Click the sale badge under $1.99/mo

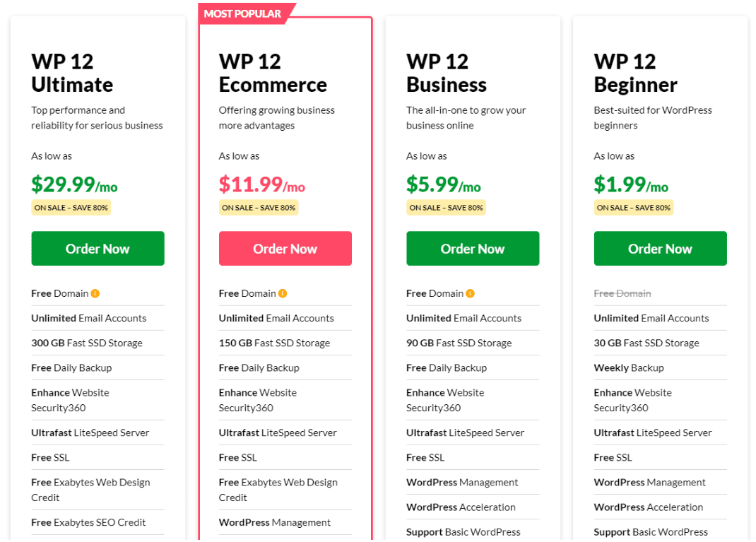coord(634,207)
